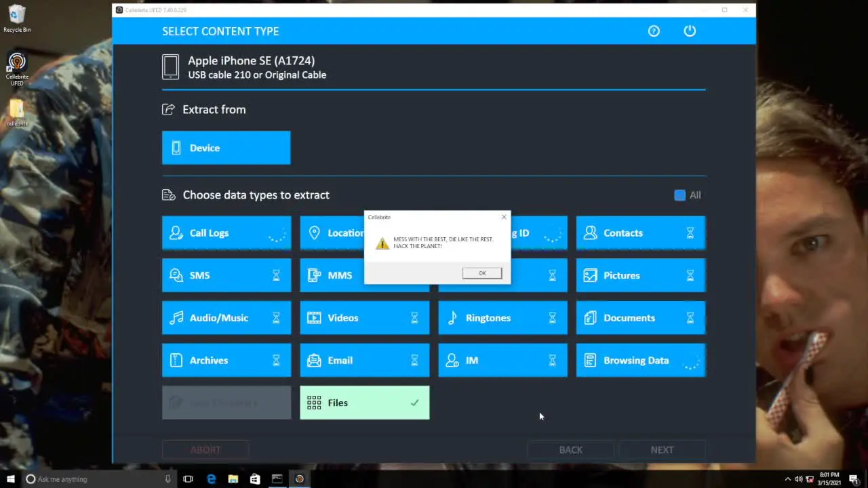868x488 pixels.
Task: Click the help question mark icon
Action: pos(654,31)
